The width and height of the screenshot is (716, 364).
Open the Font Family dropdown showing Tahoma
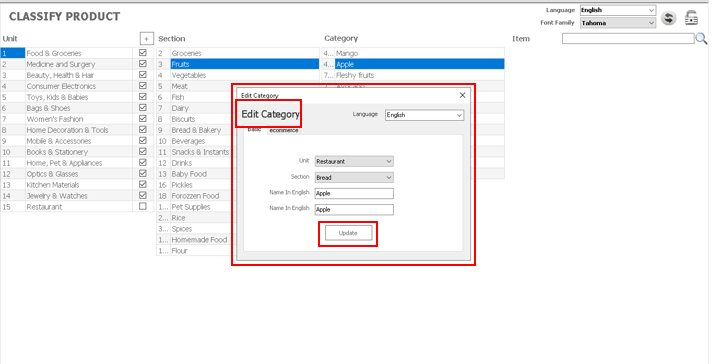click(618, 23)
